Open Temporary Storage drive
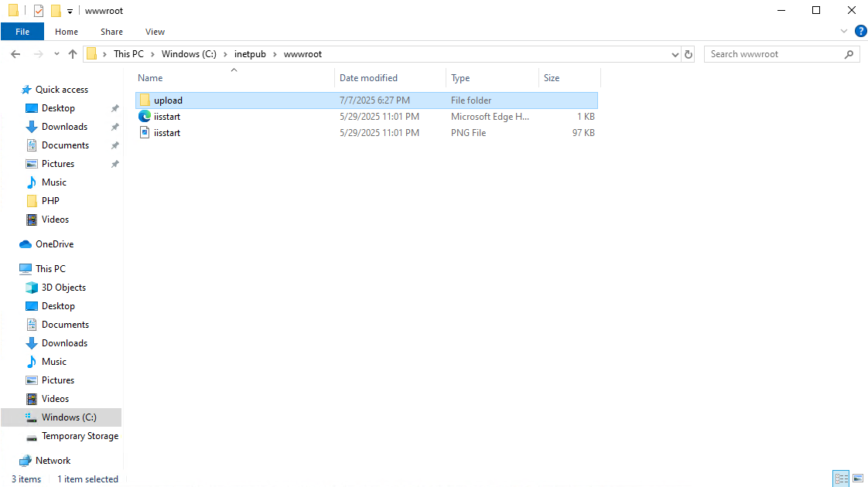The image size is (868, 487). (80, 436)
